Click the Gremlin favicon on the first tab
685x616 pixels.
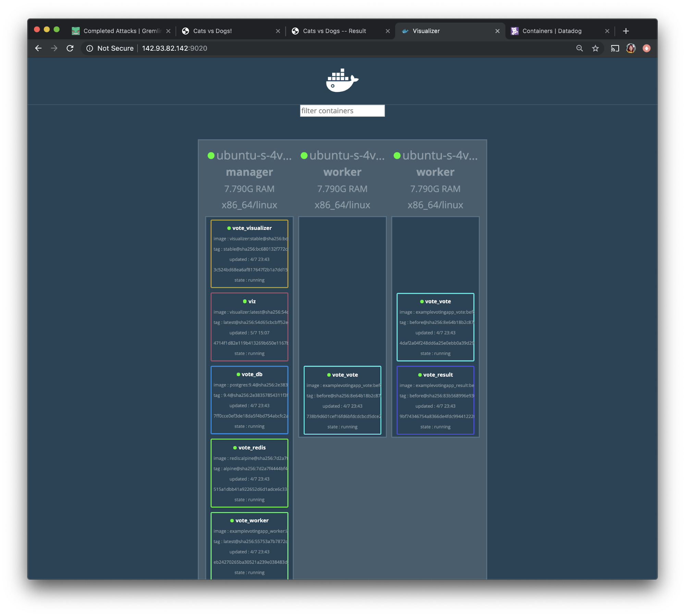click(x=76, y=31)
